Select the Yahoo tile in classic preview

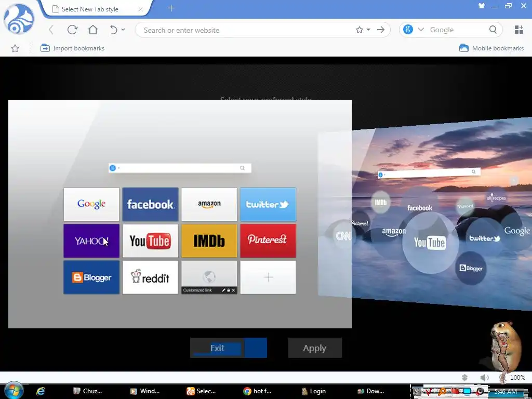91,241
